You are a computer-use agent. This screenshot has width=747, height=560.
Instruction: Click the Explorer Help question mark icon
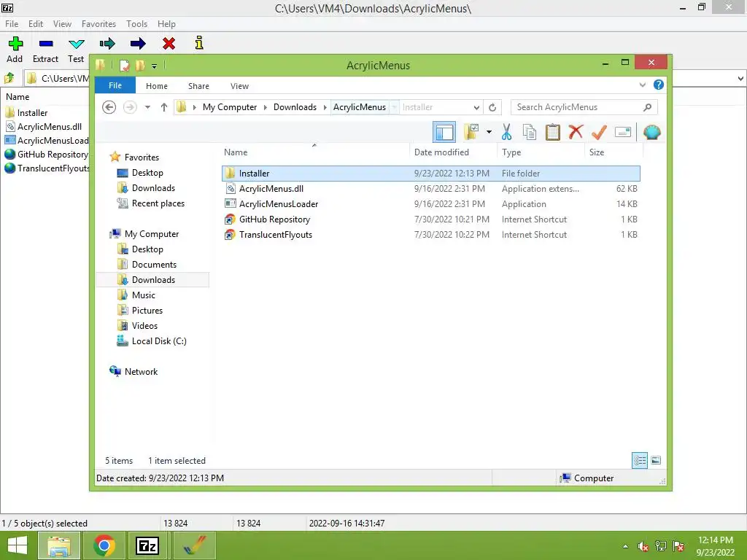659,85
